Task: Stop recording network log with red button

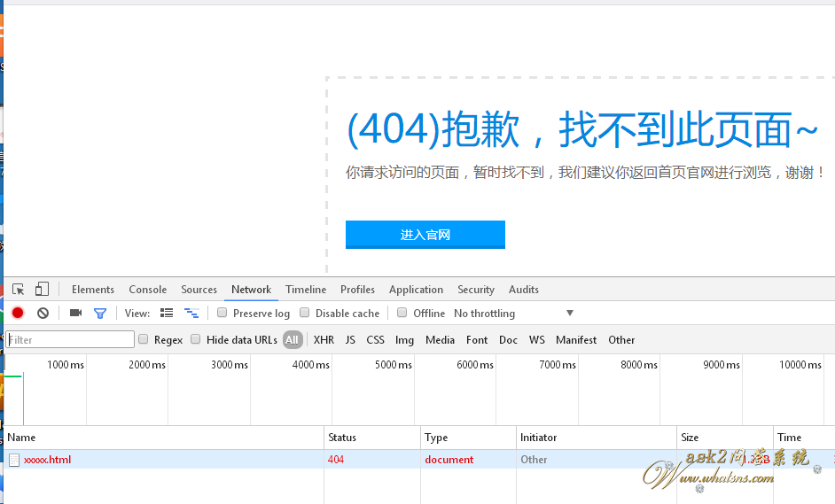Action: 18,313
